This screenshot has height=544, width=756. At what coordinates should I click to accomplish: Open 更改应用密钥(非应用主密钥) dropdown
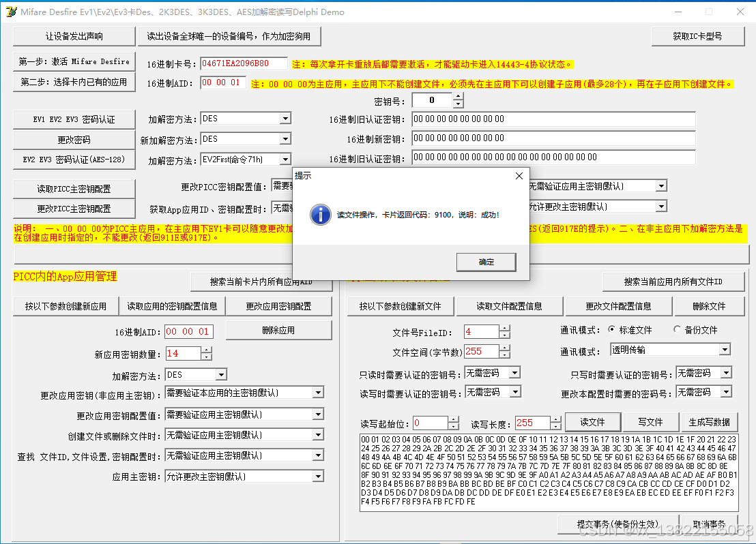coord(318,393)
